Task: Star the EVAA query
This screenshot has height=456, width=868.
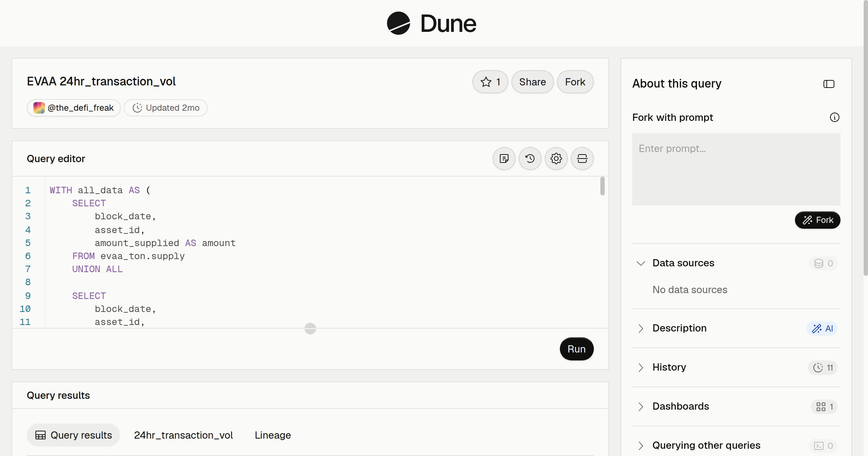Action: (490, 82)
